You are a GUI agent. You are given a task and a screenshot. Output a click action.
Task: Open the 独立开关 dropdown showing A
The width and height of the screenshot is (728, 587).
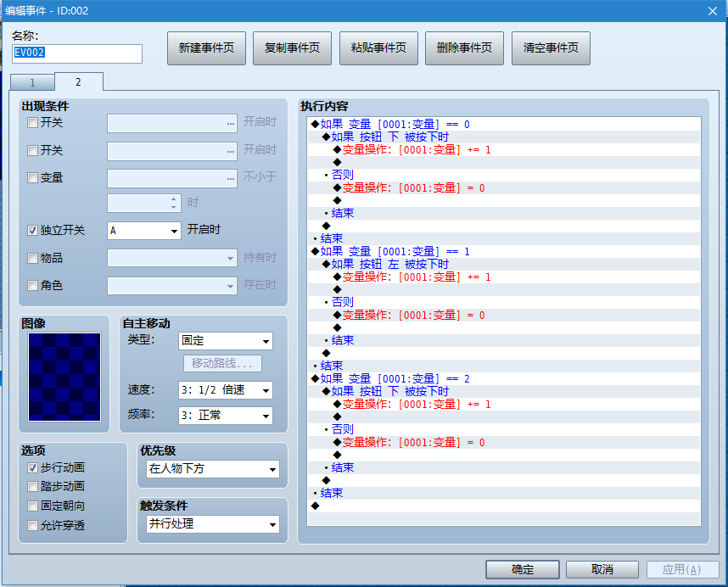144,231
